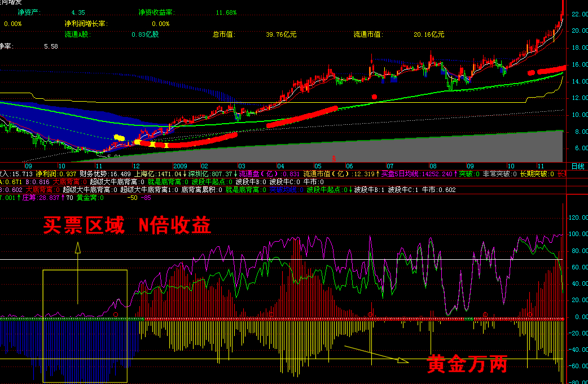This screenshot has height=384, width=588.
Task: Click the A:0.671 indicator value
Action: click(11, 182)
